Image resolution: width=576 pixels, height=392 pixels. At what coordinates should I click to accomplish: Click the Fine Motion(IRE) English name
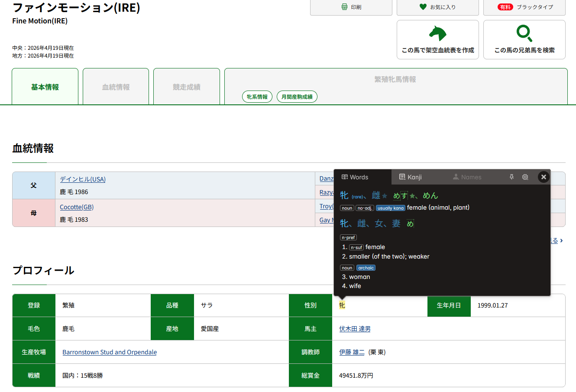[40, 21]
